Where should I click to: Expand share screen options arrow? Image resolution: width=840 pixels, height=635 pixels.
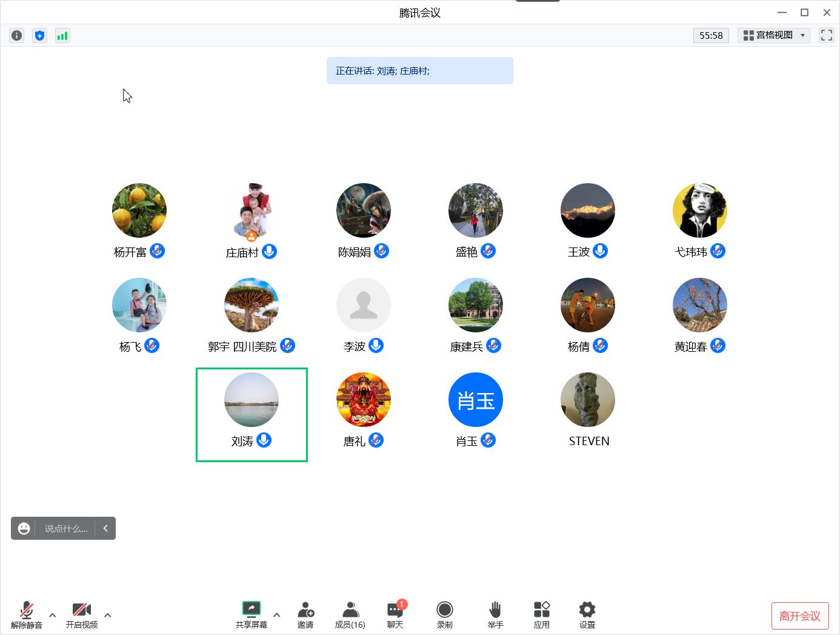pyautogui.click(x=277, y=615)
